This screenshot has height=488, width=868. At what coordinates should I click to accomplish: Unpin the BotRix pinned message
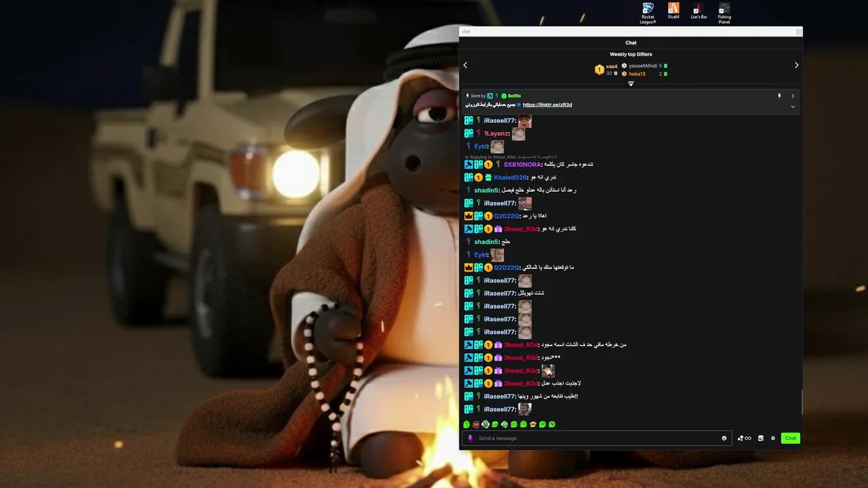[779, 96]
